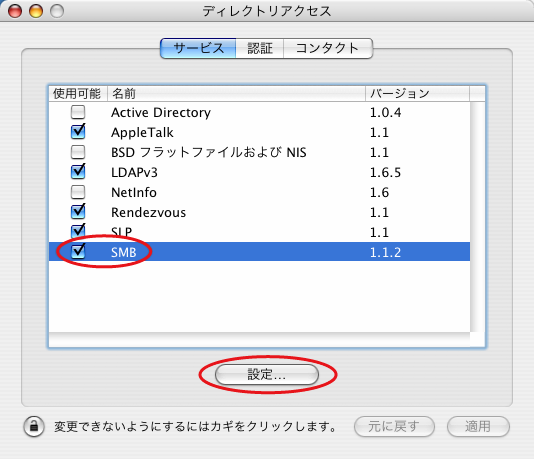This screenshot has height=459, width=534.
Task: Select the NetInfo row in list
Action: [x=260, y=192]
